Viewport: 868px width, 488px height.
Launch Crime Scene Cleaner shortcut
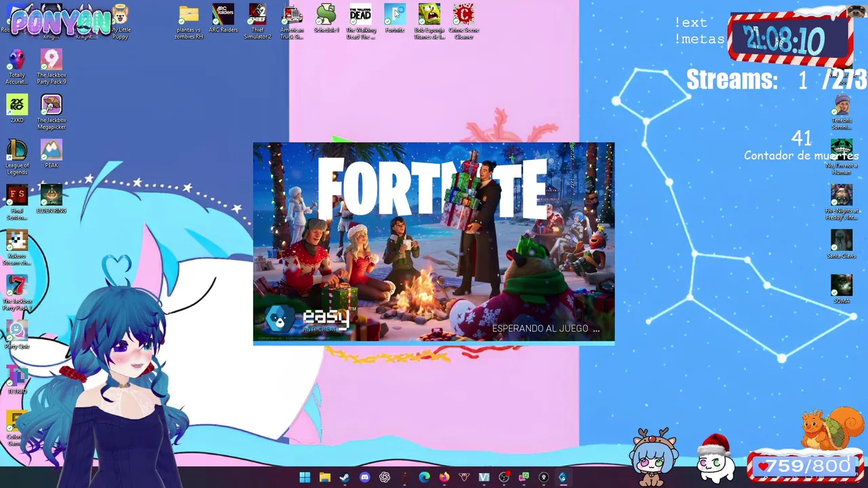[464, 22]
